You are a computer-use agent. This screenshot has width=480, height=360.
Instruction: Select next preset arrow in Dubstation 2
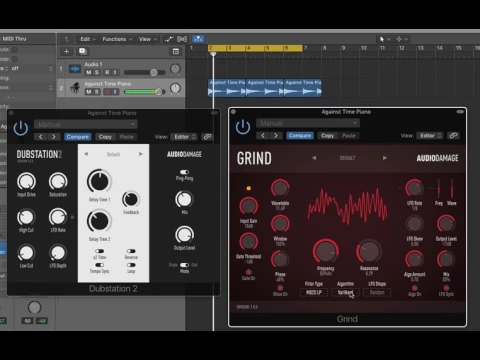coord(141,154)
